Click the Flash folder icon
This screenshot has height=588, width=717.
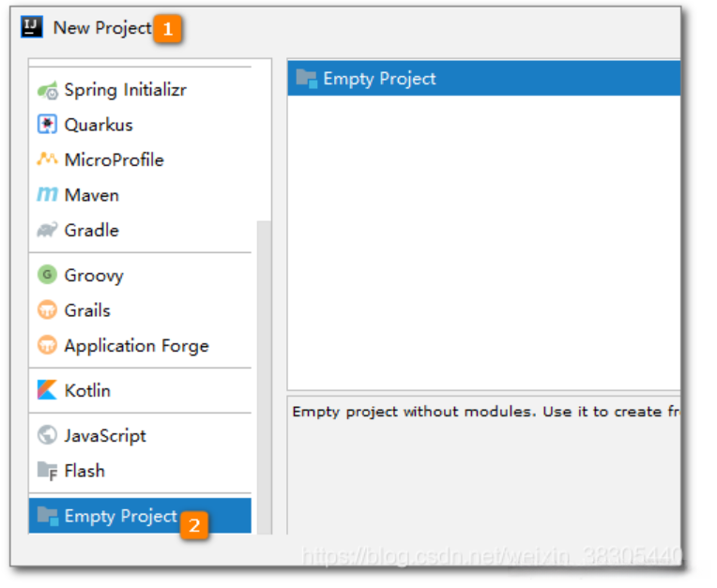click(47, 471)
